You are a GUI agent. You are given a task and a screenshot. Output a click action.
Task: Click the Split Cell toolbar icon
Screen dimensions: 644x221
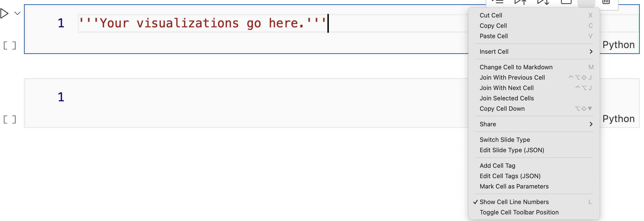(566, 2)
